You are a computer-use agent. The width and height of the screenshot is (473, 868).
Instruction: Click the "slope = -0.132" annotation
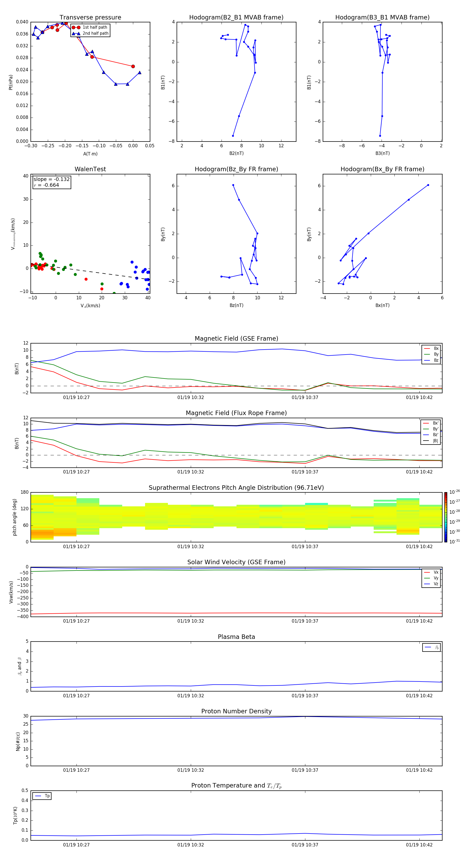point(52,179)
